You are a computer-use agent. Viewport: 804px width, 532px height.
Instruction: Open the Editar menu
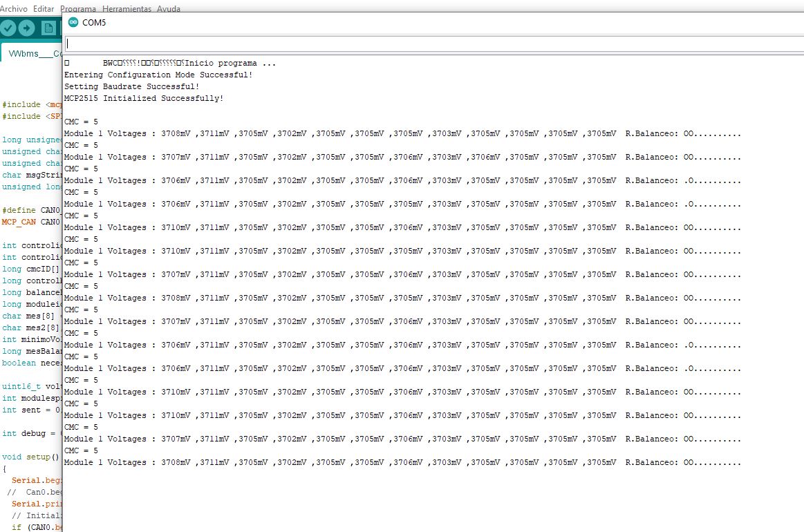[44, 9]
